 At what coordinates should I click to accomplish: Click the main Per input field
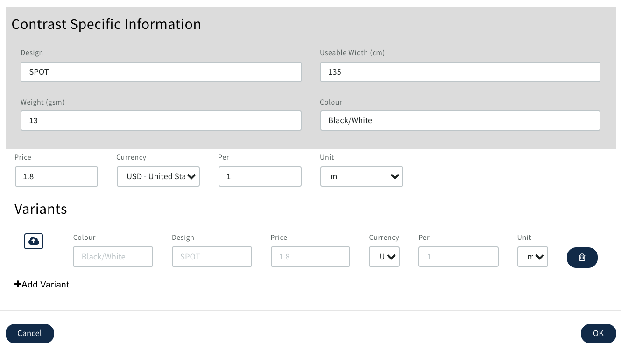(x=260, y=176)
